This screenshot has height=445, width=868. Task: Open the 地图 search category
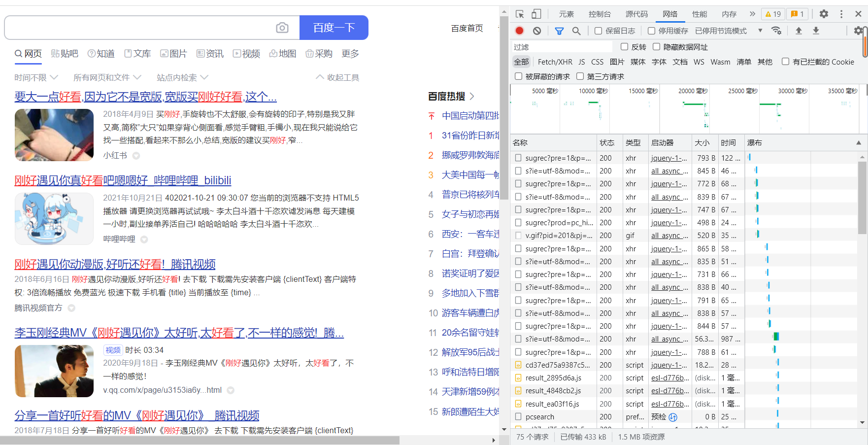click(x=283, y=53)
